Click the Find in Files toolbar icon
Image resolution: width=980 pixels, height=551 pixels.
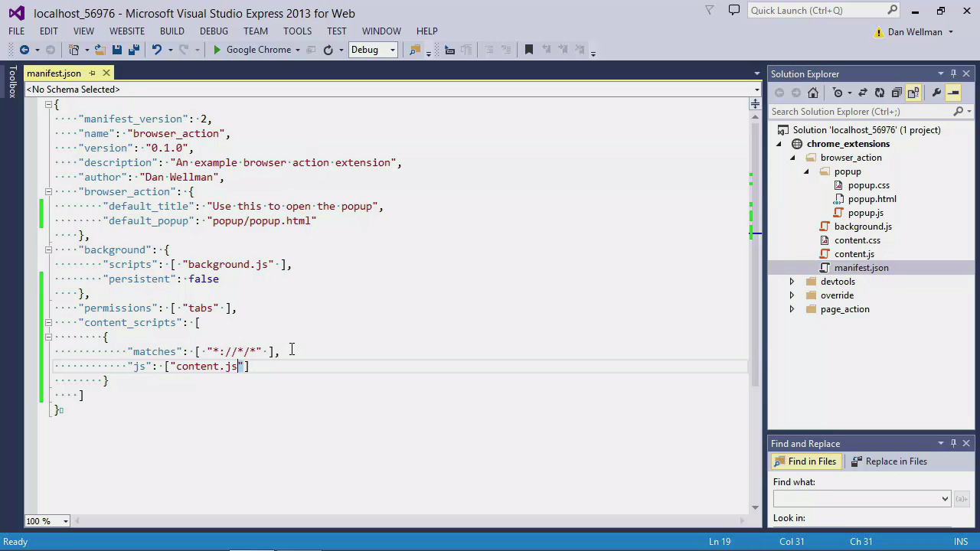coord(414,50)
